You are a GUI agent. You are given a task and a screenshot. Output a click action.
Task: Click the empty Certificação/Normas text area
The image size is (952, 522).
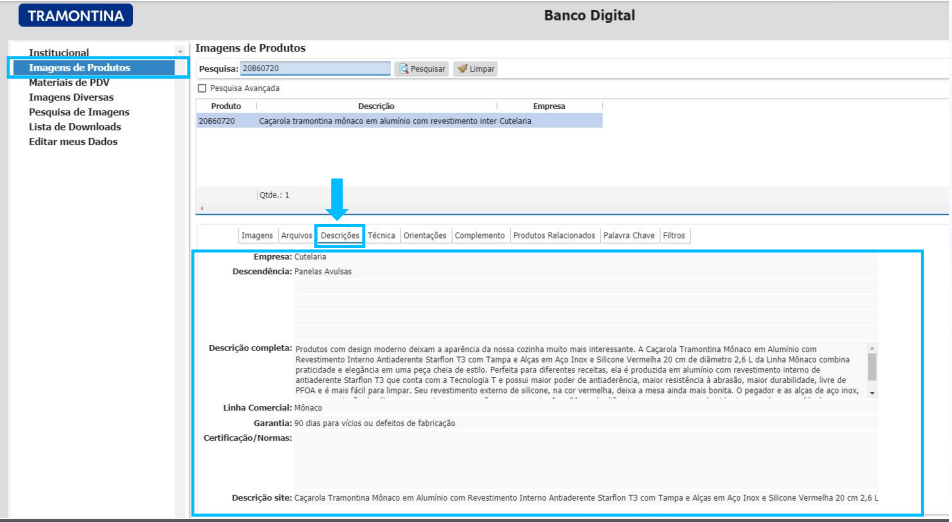[x=586, y=460]
